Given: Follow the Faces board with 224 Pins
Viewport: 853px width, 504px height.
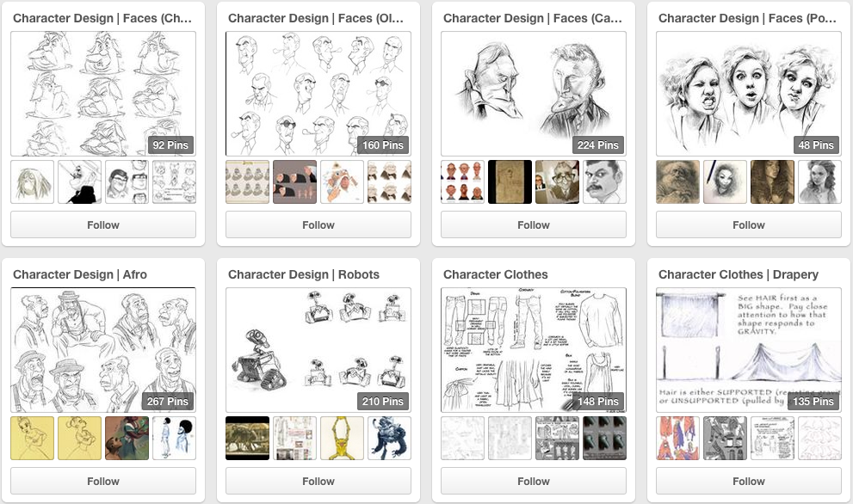Looking at the screenshot, I should (533, 225).
